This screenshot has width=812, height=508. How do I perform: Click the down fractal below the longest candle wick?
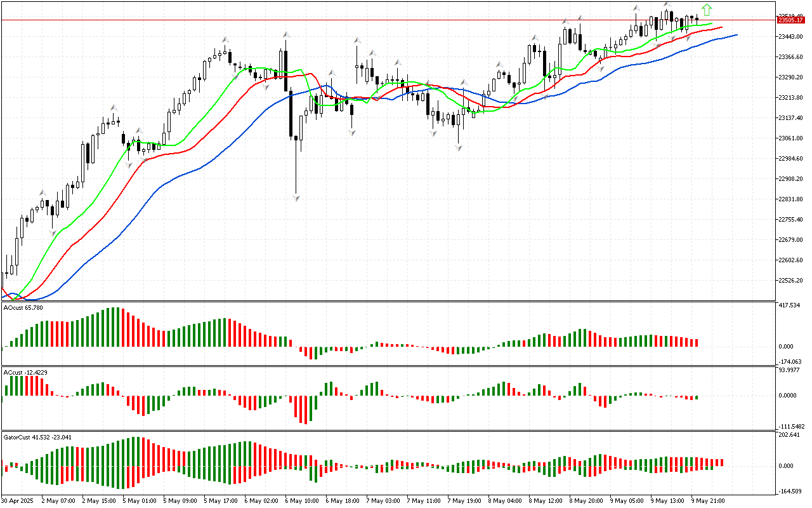coord(296,198)
